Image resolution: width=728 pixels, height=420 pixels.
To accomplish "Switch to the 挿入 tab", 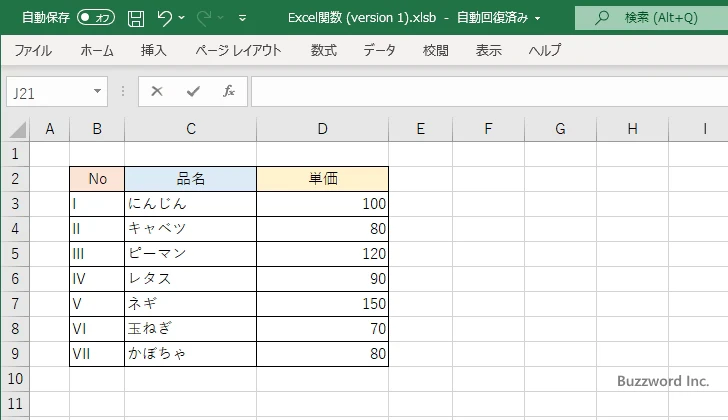I will (154, 50).
